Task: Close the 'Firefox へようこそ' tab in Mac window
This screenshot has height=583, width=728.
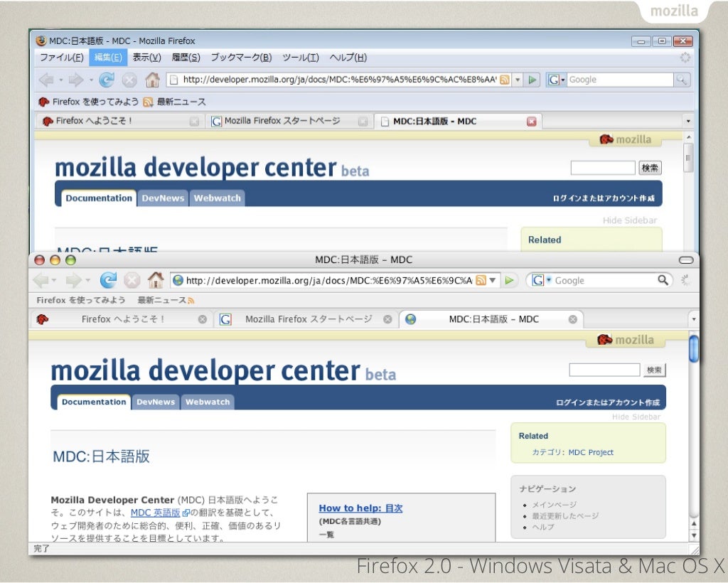Action: pos(203,319)
